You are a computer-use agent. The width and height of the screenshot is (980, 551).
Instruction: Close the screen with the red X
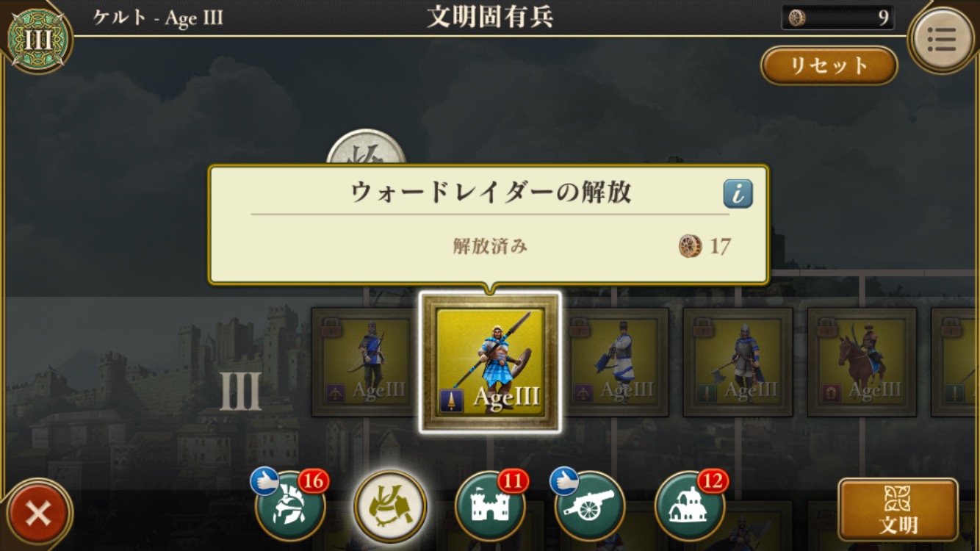coord(38,514)
